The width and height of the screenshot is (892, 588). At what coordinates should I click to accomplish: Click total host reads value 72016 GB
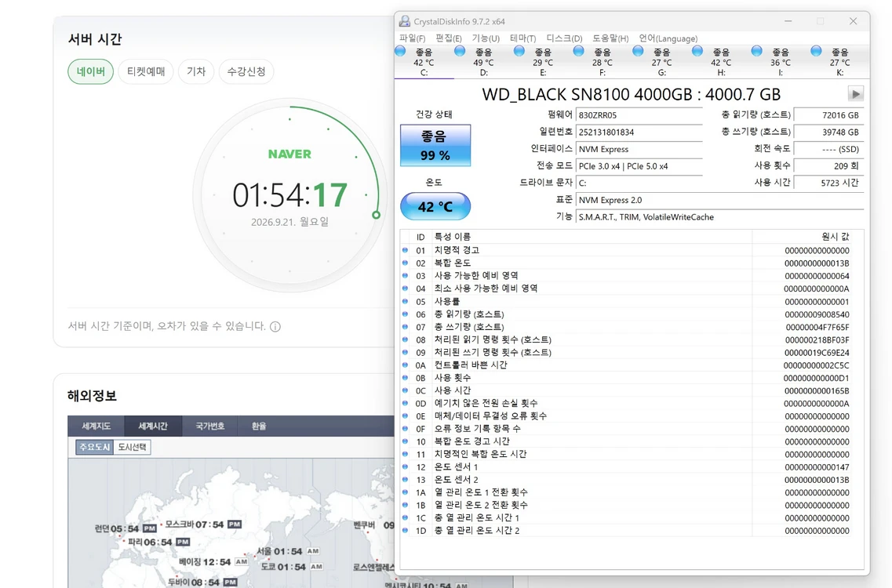click(x=828, y=115)
